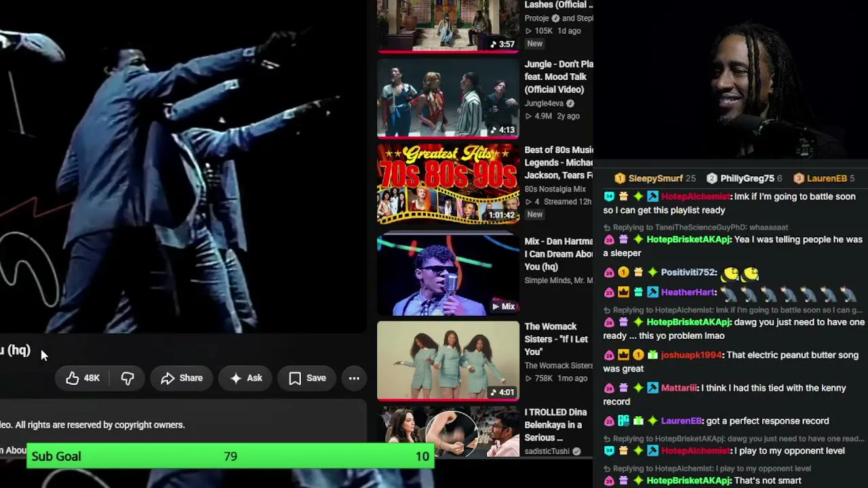Open the Greatest Hits 70s 80s 90s thumbnail
Image resolution: width=868 pixels, height=488 pixels.
(x=448, y=184)
